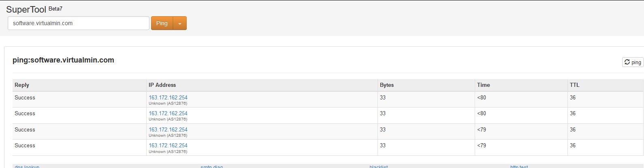Open 163.172.162.254 link in last result row

click(x=168, y=145)
